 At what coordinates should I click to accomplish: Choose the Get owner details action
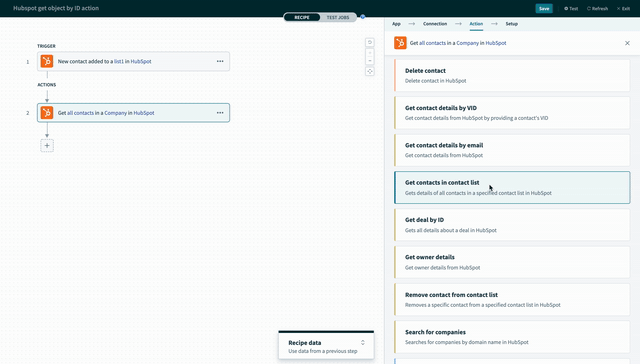[512, 262]
